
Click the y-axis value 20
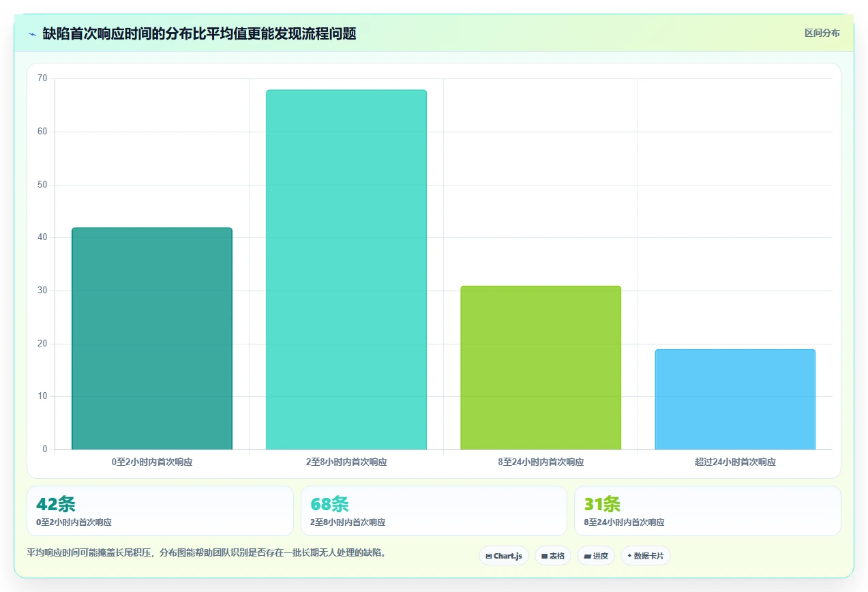(42, 344)
